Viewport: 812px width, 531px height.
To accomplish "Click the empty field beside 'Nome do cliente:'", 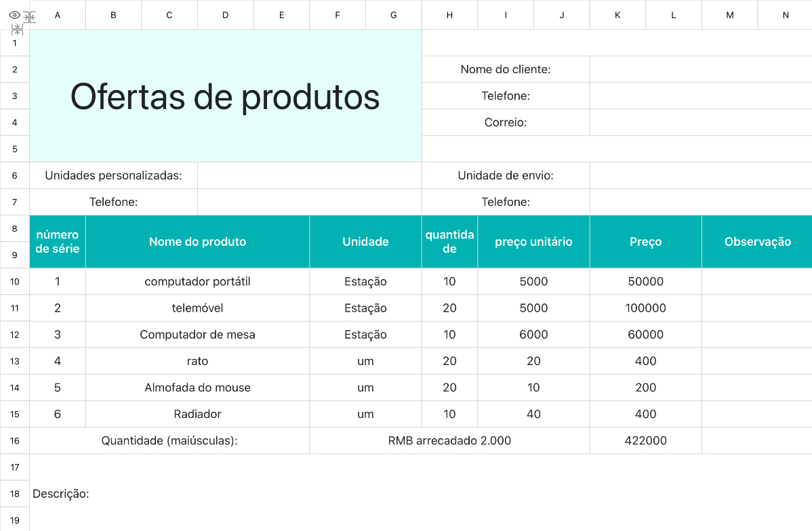I will coord(701,69).
